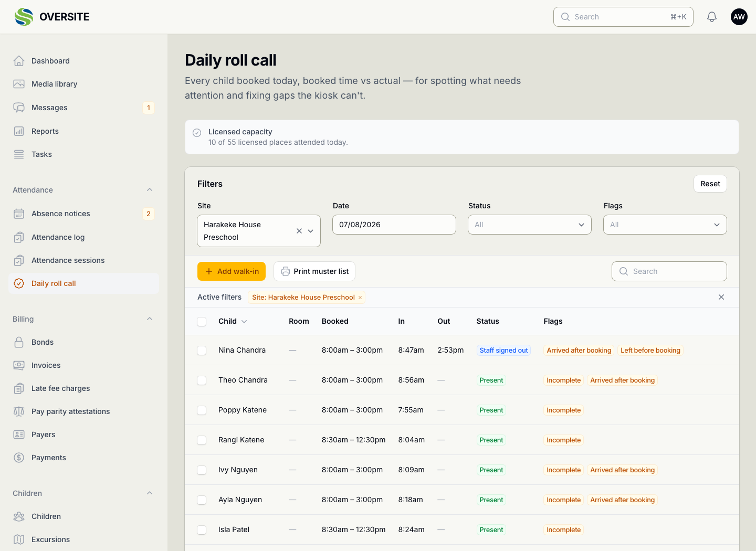756x551 pixels.
Task: Click the printer icon on Print muster list
Action: 286,271
